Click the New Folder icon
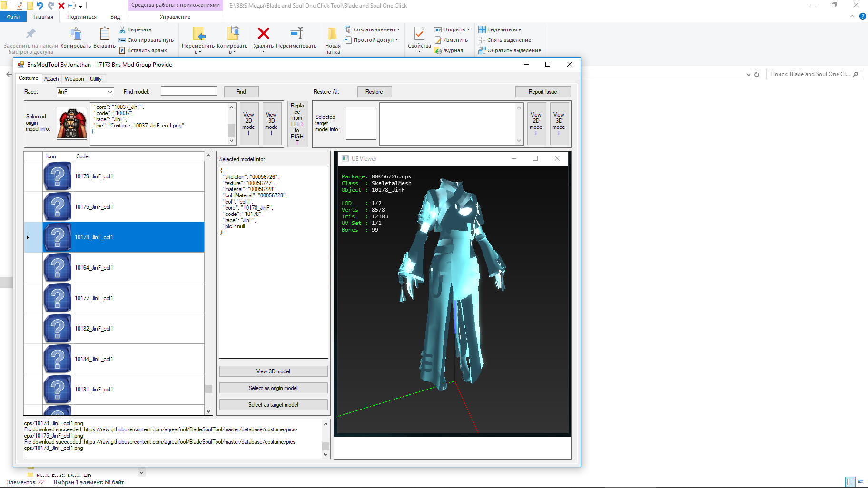The height and width of the screenshot is (488, 868). tap(333, 34)
